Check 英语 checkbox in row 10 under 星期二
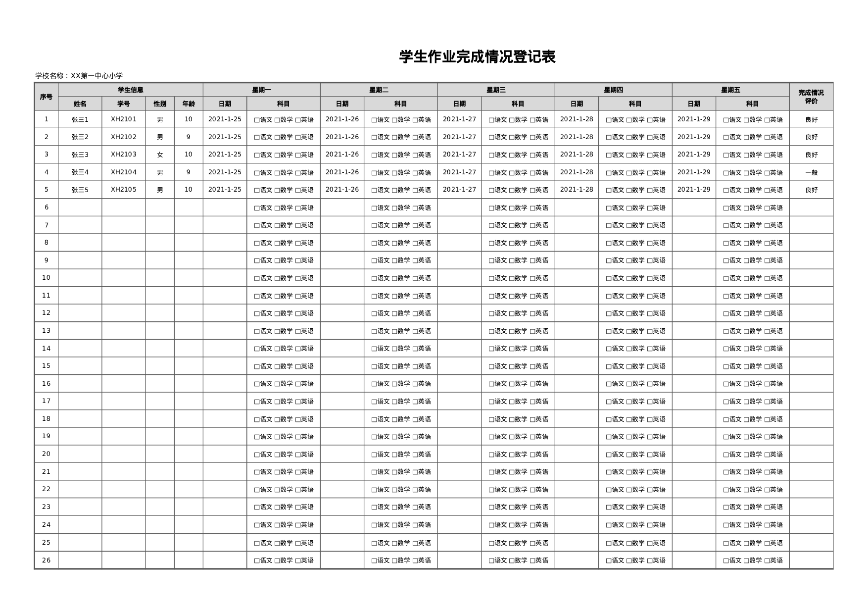 point(416,278)
